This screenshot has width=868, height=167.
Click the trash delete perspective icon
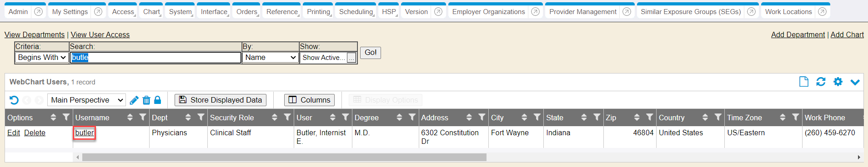point(146,100)
